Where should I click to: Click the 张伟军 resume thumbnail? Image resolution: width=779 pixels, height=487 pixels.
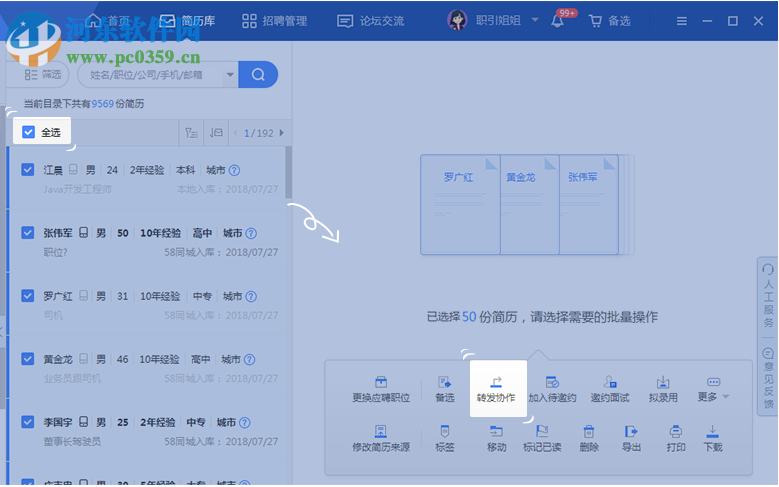[x=589, y=205]
